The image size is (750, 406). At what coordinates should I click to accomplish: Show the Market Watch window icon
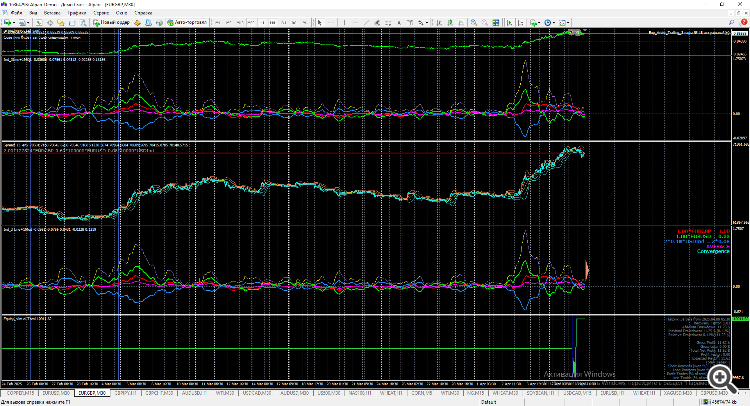pyautogui.click(x=39, y=22)
